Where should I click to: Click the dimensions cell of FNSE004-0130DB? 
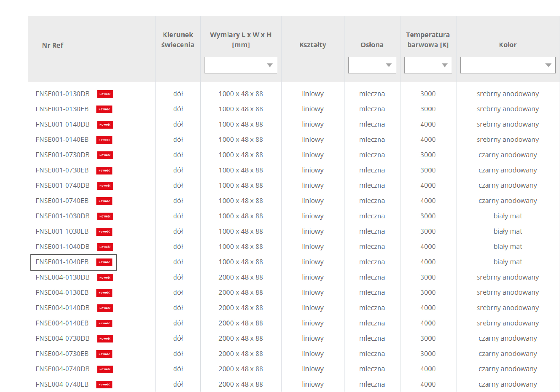coord(241,278)
